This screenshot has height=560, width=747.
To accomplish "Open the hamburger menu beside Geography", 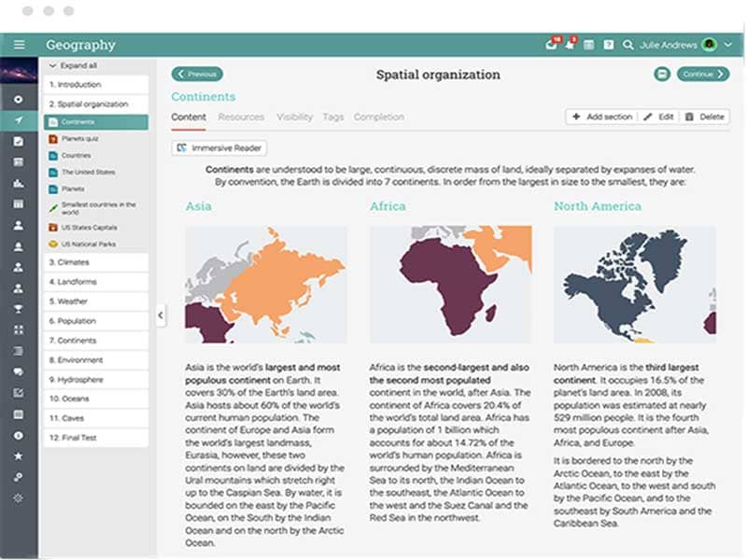I will point(20,45).
